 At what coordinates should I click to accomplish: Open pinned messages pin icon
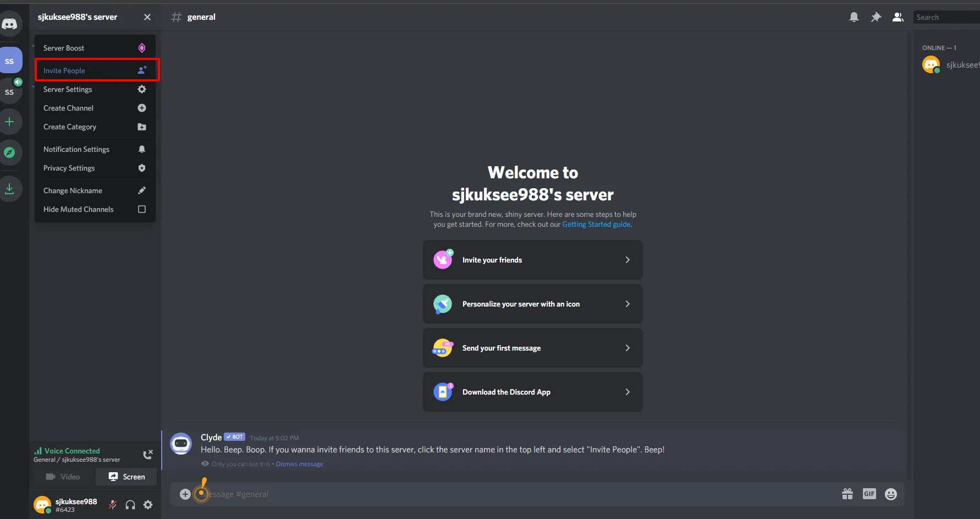point(876,17)
